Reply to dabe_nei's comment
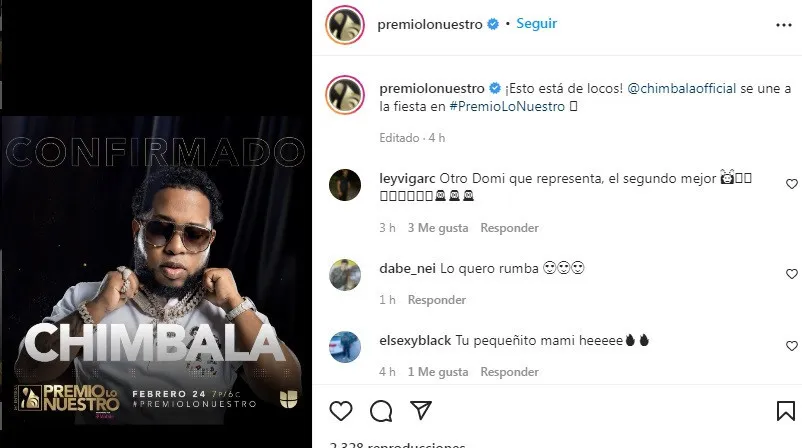 [436, 300]
